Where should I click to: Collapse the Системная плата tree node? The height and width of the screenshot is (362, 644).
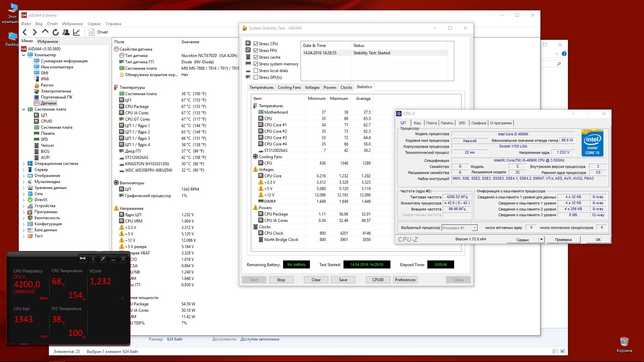[x=24, y=109]
